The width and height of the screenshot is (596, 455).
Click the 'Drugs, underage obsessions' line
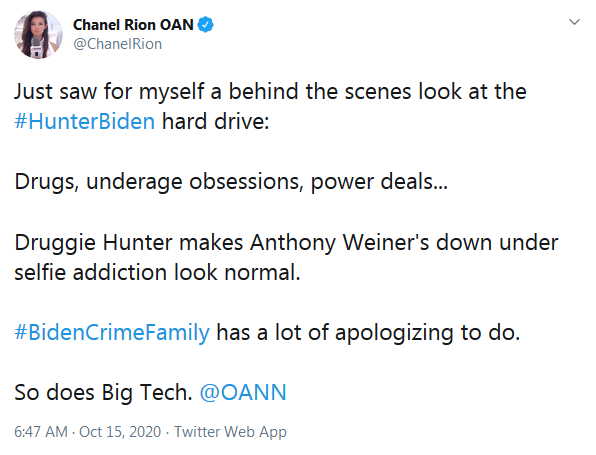pos(231,182)
